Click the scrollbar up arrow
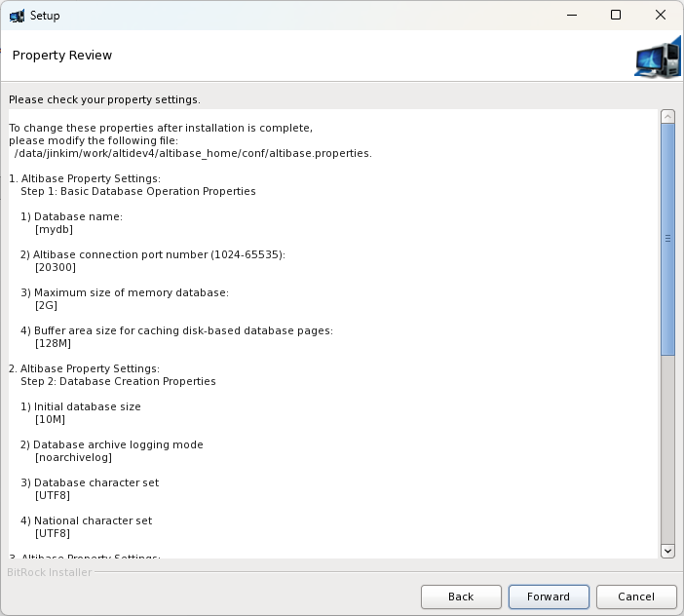The height and width of the screenshot is (616, 684). pyautogui.click(x=667, y=117)
